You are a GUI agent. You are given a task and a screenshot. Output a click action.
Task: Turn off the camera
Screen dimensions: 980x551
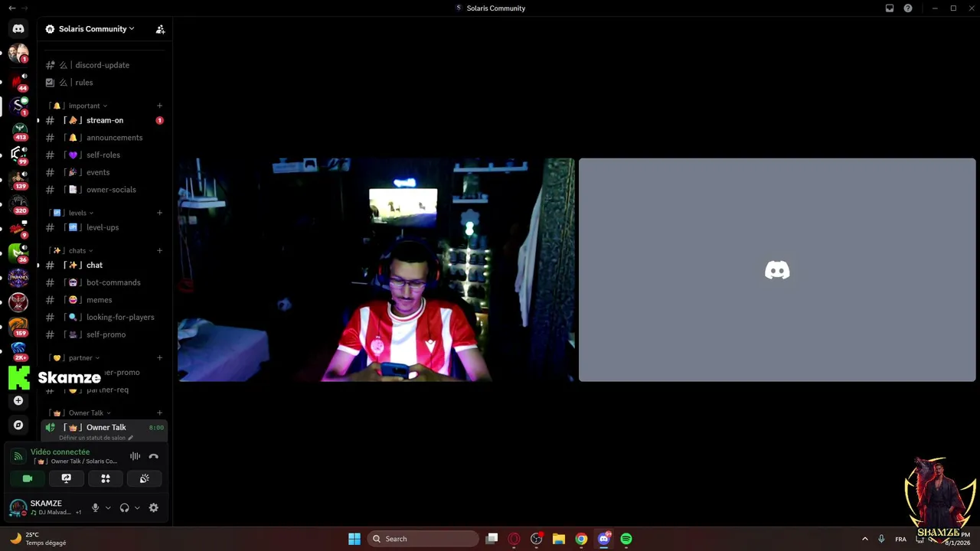point(28,478)
